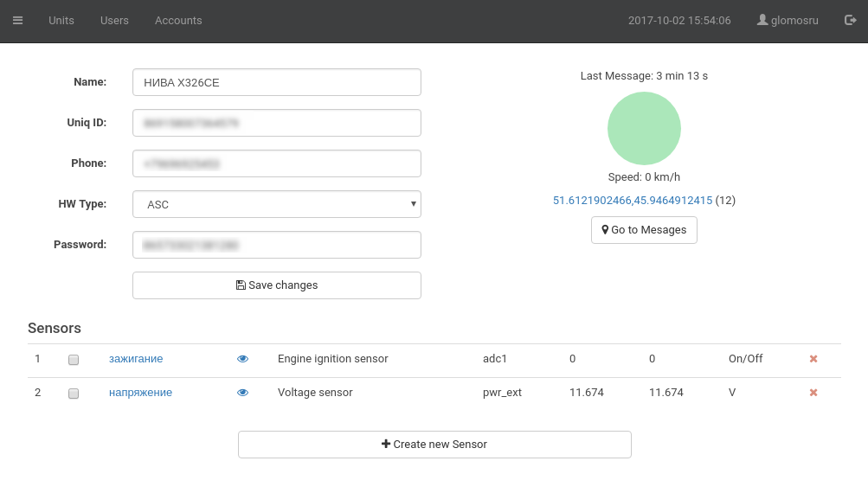The image size is (868, 493).
Task: Expand the HW Type dropdown
Action: 276,205
